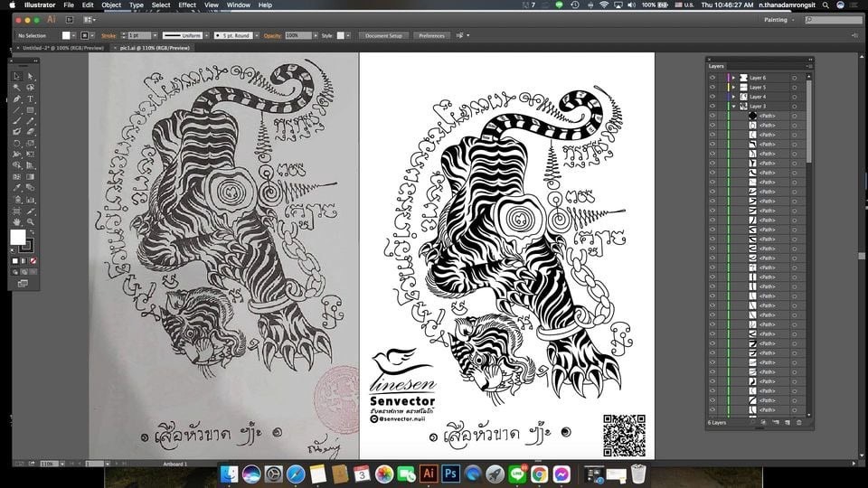Select the Line Segment tool
Image resolution: width=868 pixels, height=488 pixels.
[17, 110]
